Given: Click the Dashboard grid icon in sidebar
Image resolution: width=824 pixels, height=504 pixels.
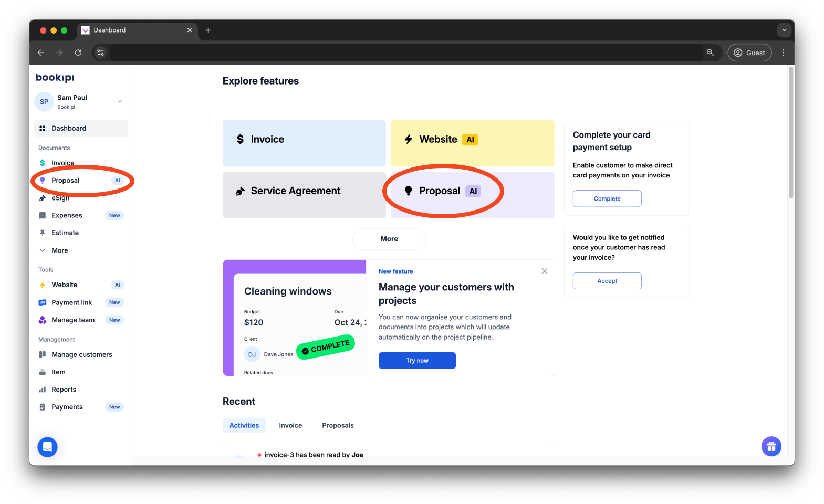Looking at the screenshot, I should pos(43,129).
